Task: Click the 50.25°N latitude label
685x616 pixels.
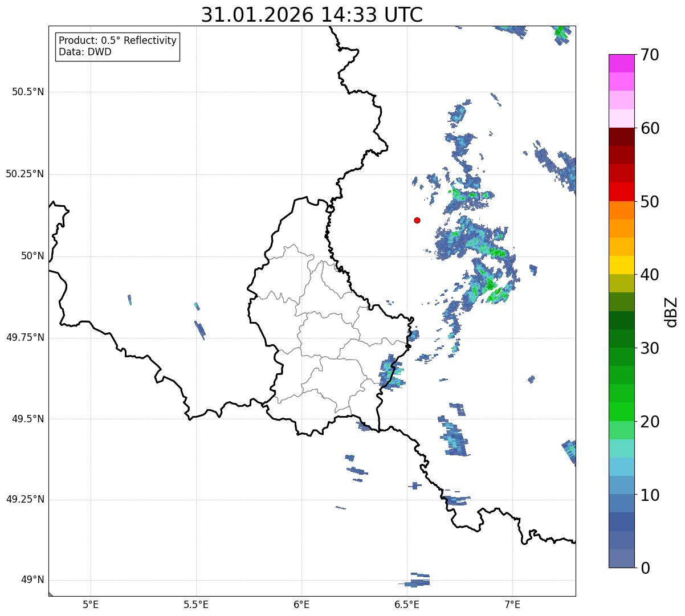Action: click(x=25, y=174)
